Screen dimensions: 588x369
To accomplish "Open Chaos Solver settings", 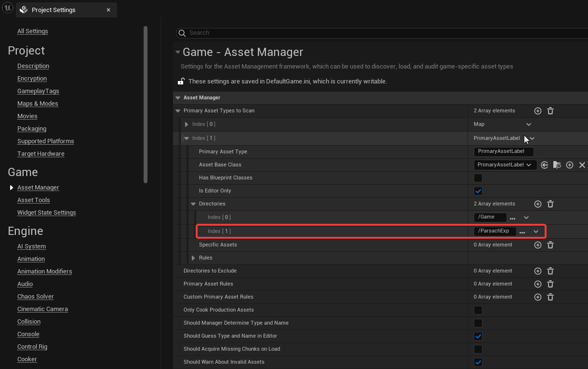I will 36,297.
